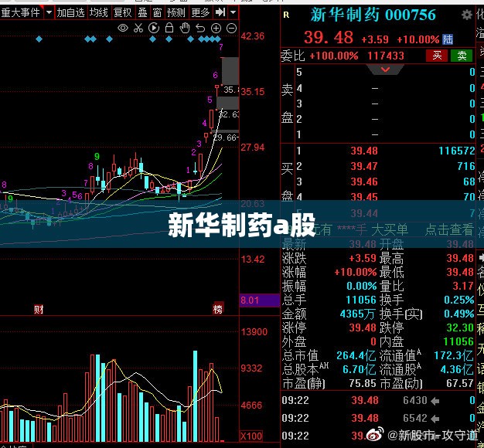Zoom out with the minus circle icon

coord(231,29)
